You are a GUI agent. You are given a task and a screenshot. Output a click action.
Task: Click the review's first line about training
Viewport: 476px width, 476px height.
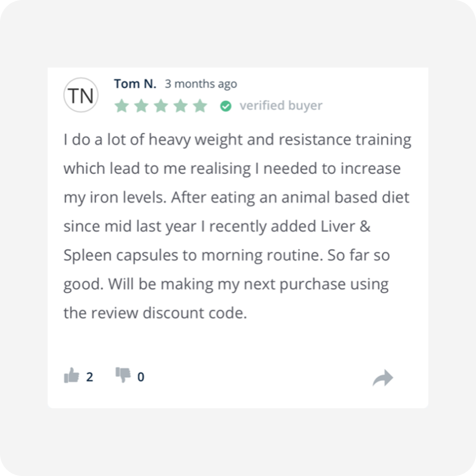(x=238, y=140)
